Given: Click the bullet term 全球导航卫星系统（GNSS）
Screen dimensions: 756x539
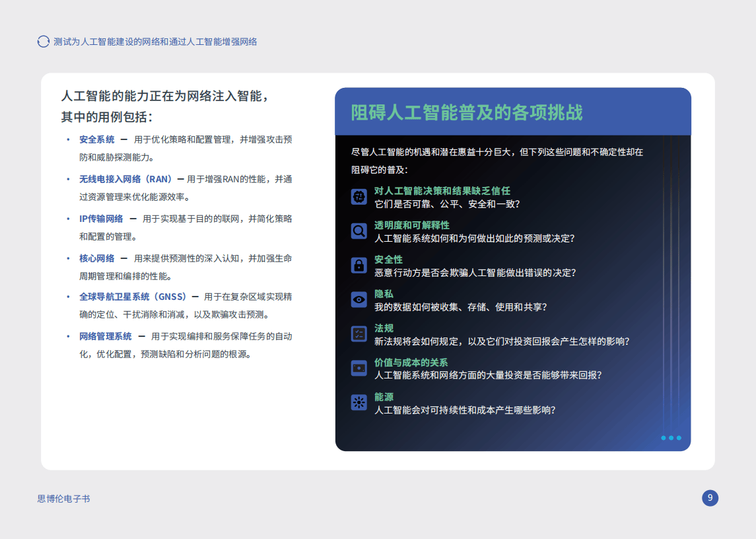Looking at the screenshot, I should point(133,297).
